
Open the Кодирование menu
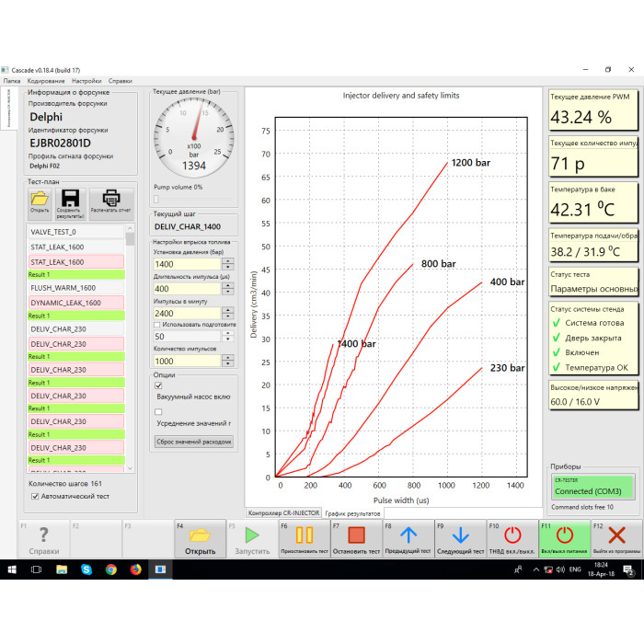tap(44, 81)
